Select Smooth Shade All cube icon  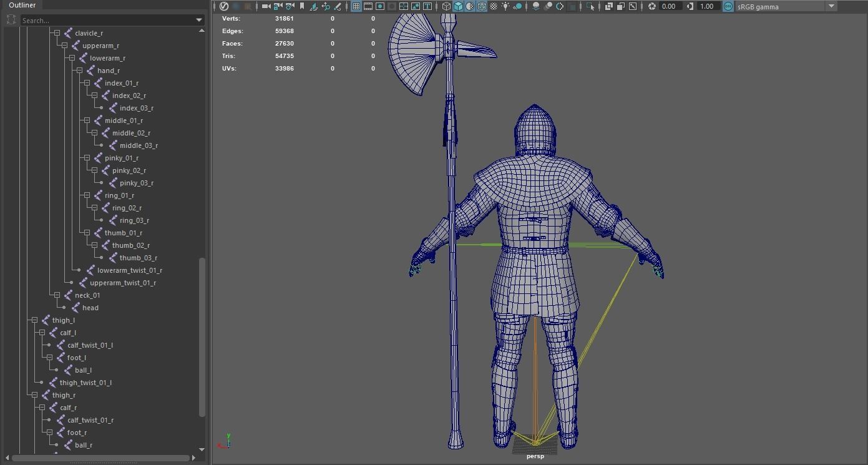point(458,6)
